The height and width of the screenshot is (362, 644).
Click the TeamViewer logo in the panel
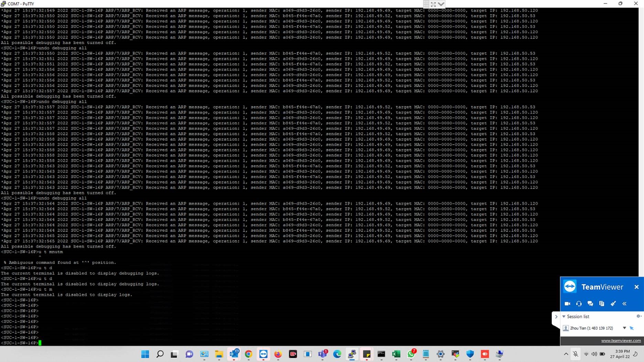[x=570, y=286]
